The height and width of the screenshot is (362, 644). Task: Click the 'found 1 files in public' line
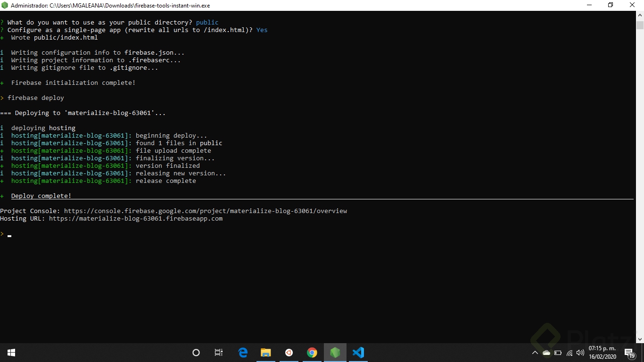pyautogui.click(x=117, y=143)
